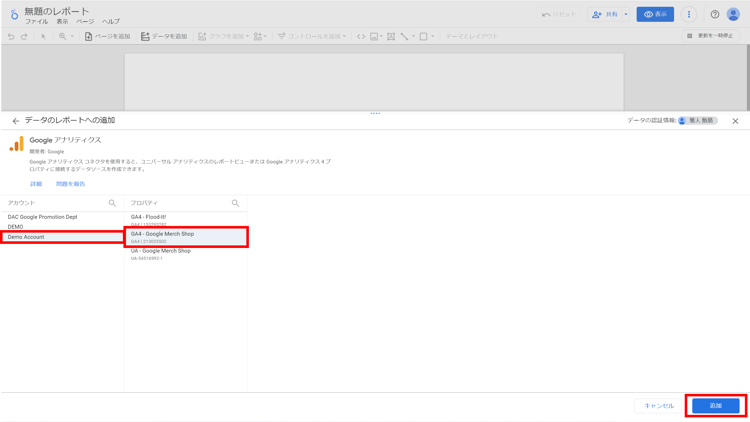
Task: Open the property search icon
Action: coord(236,203)
